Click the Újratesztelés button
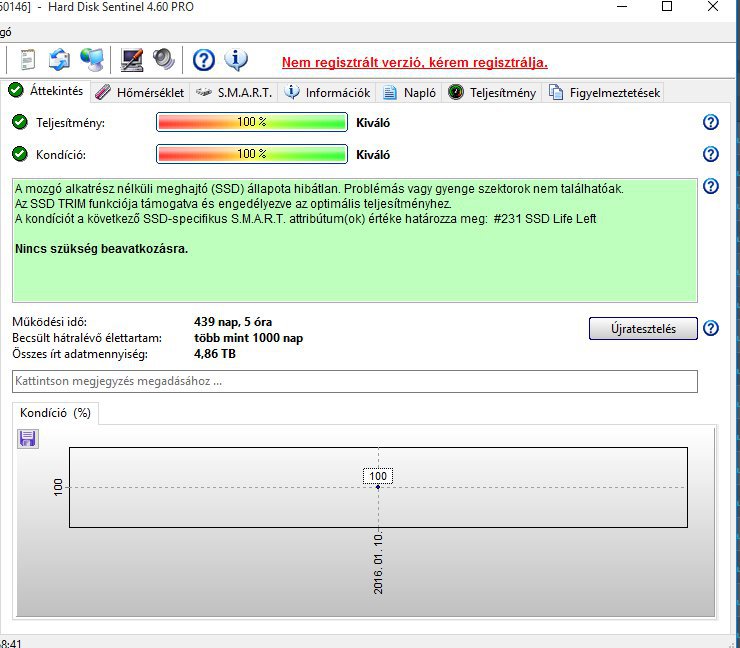The height and width of the screenshot is (648, 740). [x=643, y=328]
